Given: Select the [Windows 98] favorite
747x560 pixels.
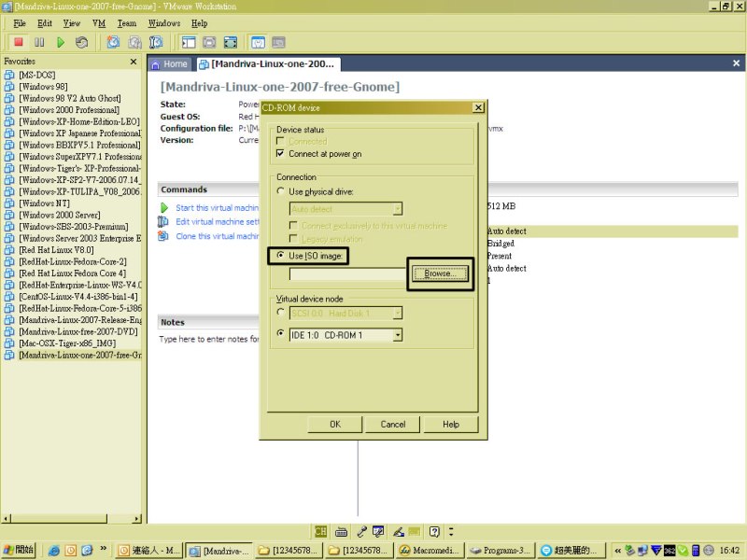Looking at the screenshot, I should (43, 87).
